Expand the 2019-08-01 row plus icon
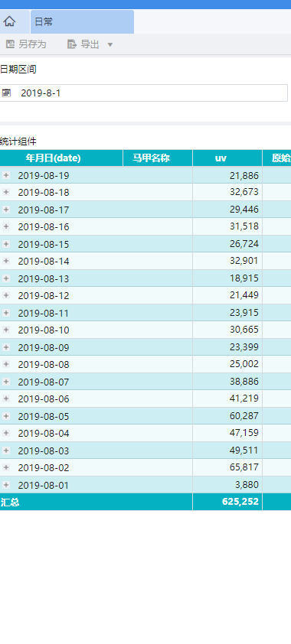Image resolution: width=291 pixels, height=644 pixels. (x=6, y=485)
